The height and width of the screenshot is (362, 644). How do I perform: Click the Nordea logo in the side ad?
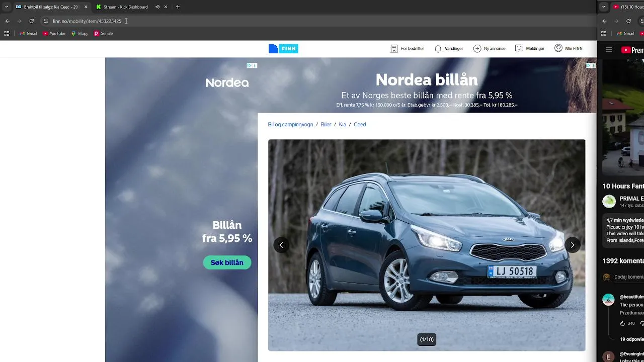pos(227,82)
